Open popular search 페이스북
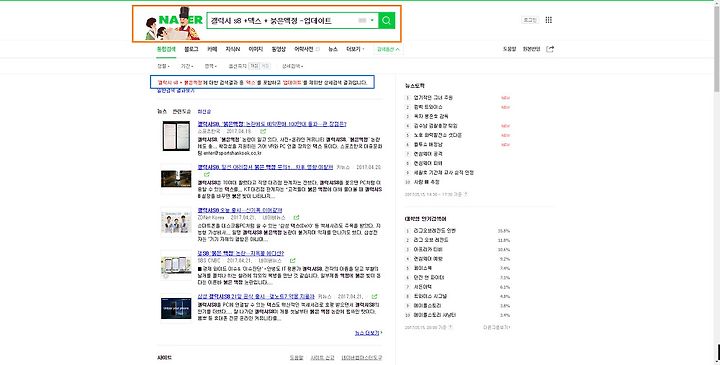The width and height of the screenshot is (720, 365). tap(423, 268)
